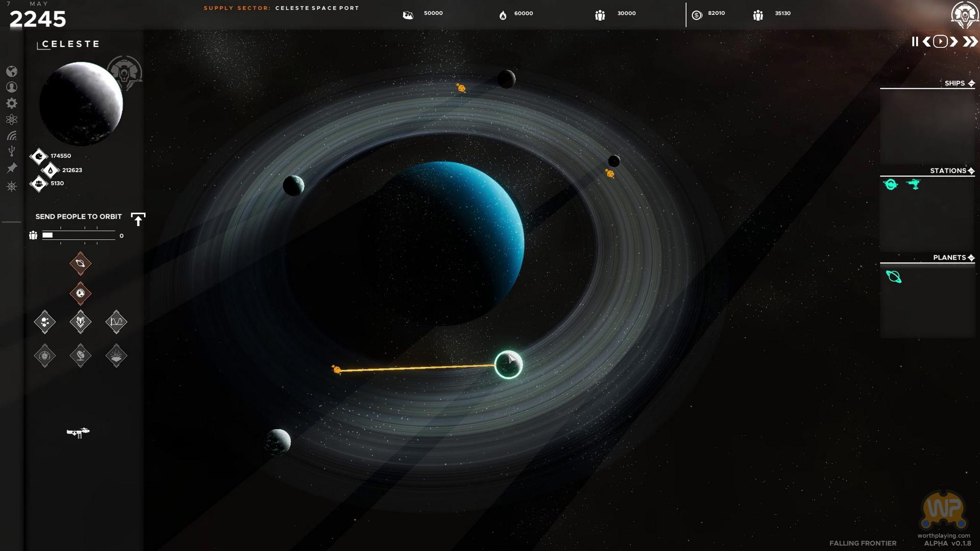Collapse the Stations panel
Image resolution: width=980 pixels, height=551 pixels.
pyautogui.click(x=971, y=170)
